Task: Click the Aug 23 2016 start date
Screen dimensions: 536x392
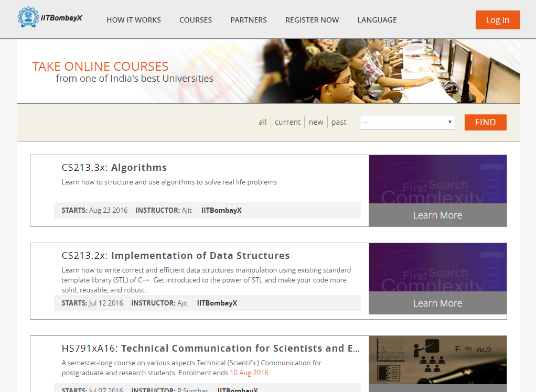Action: [x=109, y=210]
